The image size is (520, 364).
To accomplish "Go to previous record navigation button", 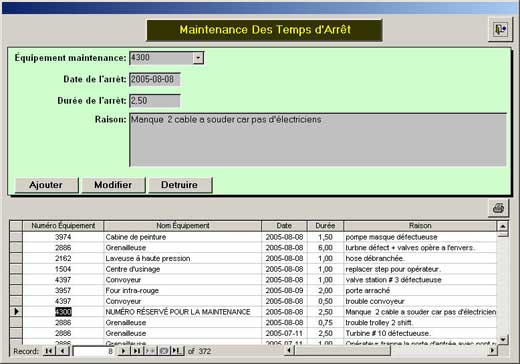I will pyautogui.click(x=63, y=351).
